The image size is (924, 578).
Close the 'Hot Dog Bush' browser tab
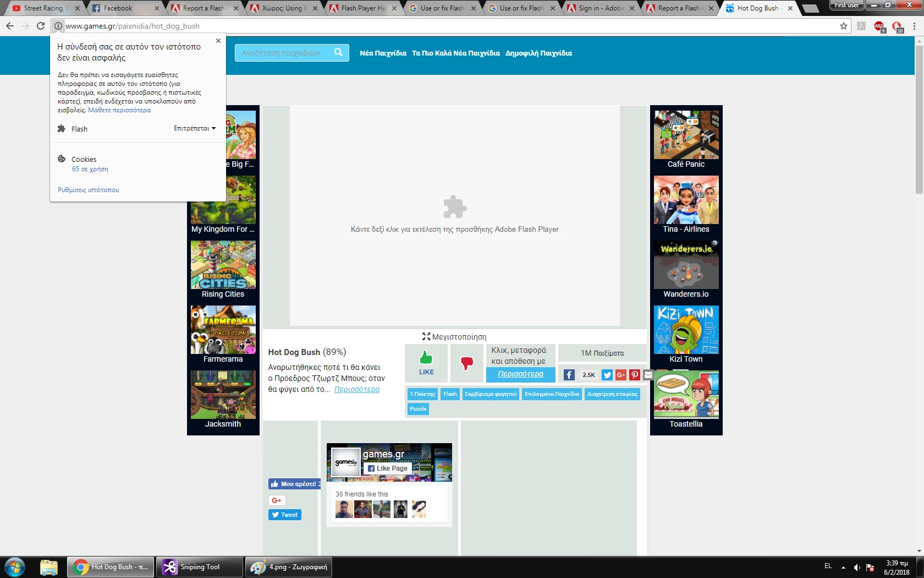pos(790,8)
